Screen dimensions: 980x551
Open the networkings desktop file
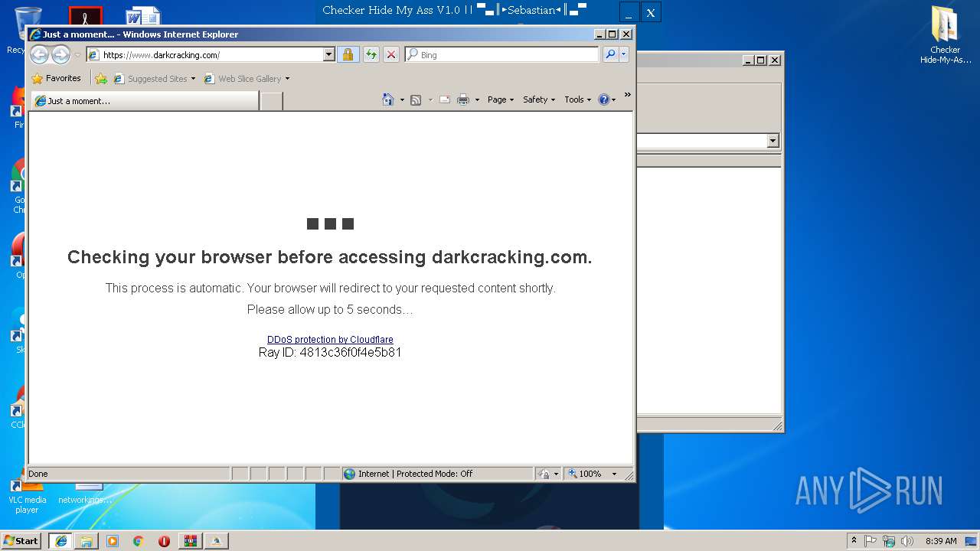[86, 494]
